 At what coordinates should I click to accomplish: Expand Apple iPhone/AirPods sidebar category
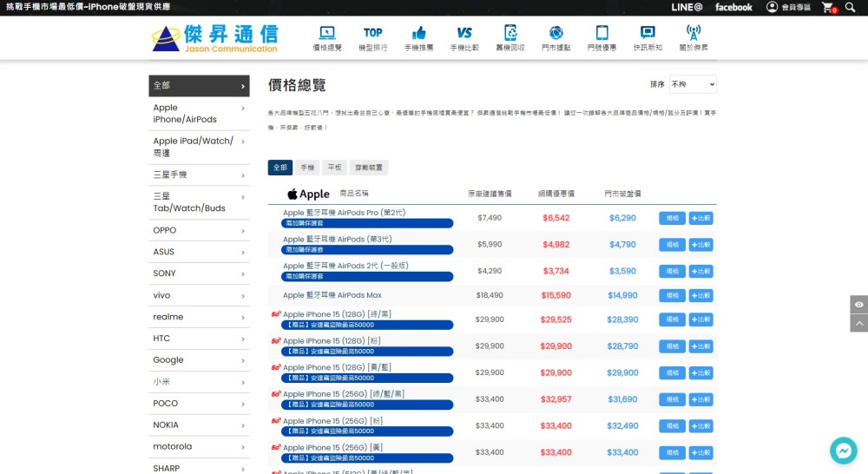pos(200,114)
